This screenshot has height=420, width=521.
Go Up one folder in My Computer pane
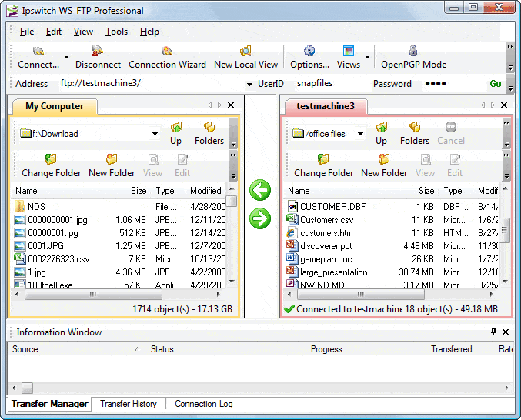pyautogui.click(x=175, y=134)
